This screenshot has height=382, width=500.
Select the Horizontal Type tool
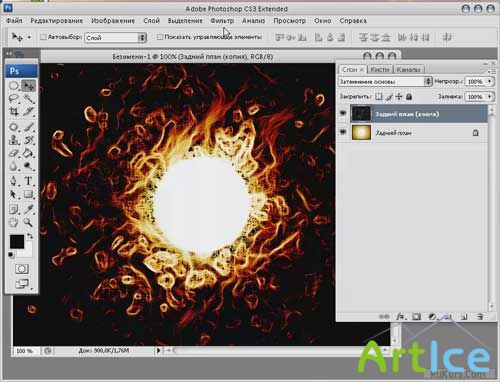click(29, 181)
